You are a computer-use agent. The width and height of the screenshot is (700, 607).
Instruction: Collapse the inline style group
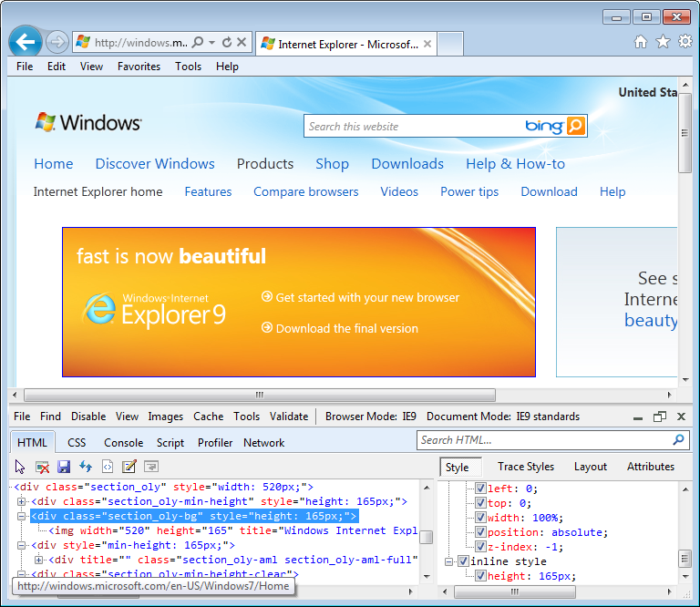tap(448, 561)
